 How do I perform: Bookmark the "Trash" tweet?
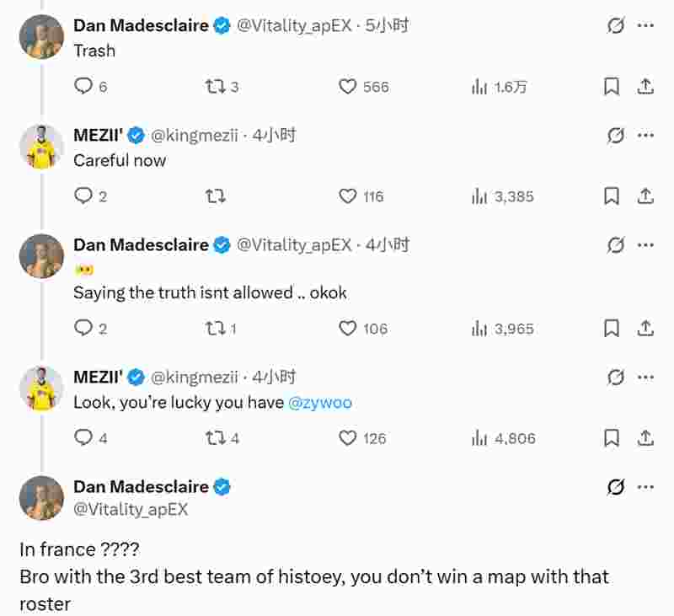click(612, 86)
